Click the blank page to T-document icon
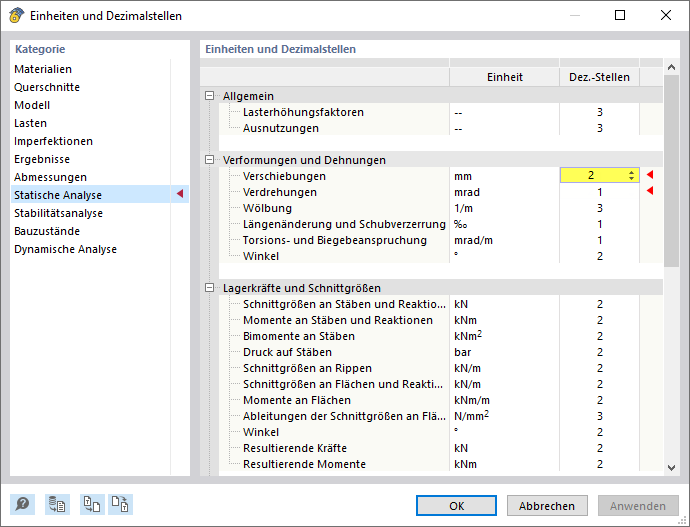The image size is (690, 527). click(x=120, y=505)
